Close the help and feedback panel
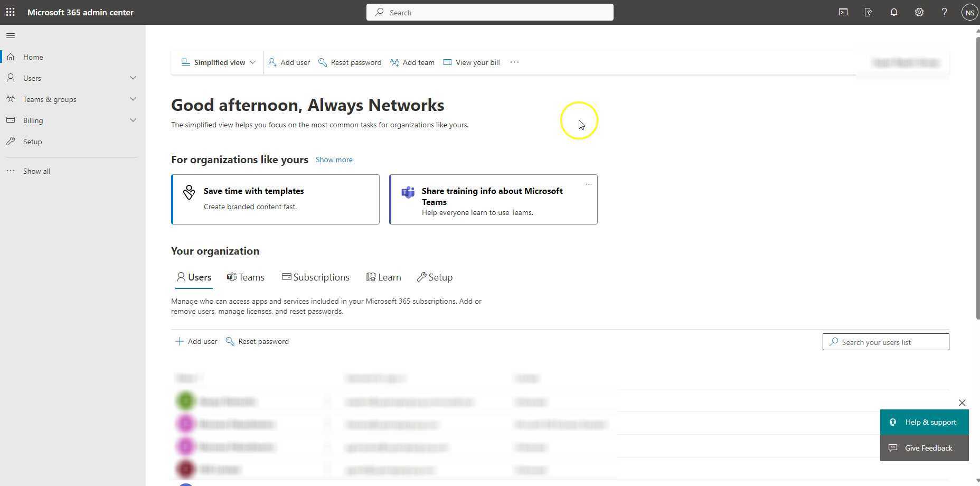This screenshot has width=980, height=486. point(962,403)
